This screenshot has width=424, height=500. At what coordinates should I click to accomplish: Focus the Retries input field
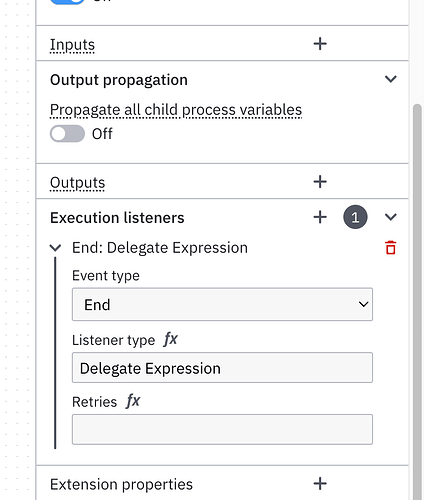tap(222, 429)
